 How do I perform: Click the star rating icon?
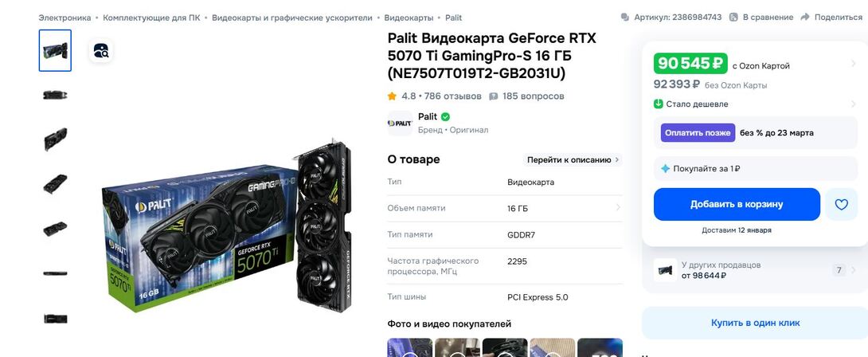(392, 96)
